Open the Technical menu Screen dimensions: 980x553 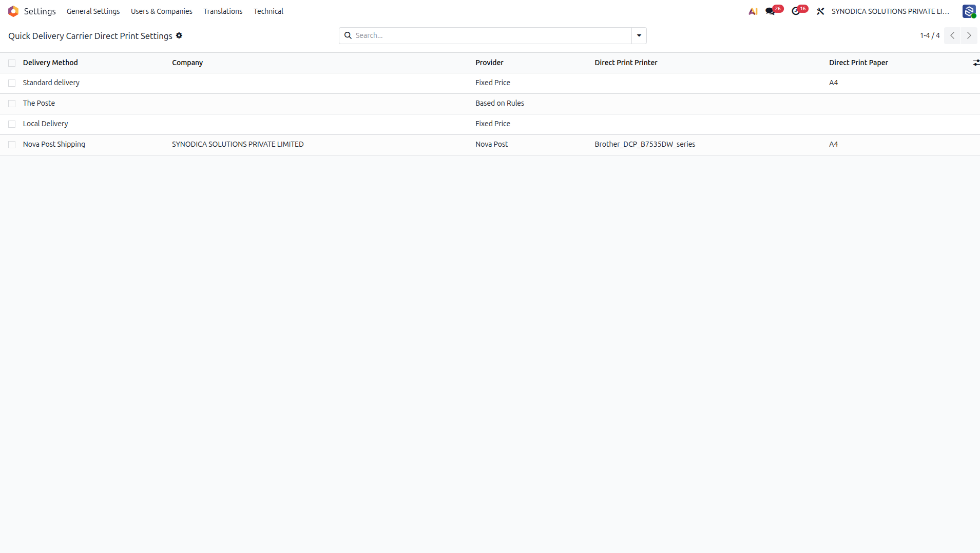(268, 11)
